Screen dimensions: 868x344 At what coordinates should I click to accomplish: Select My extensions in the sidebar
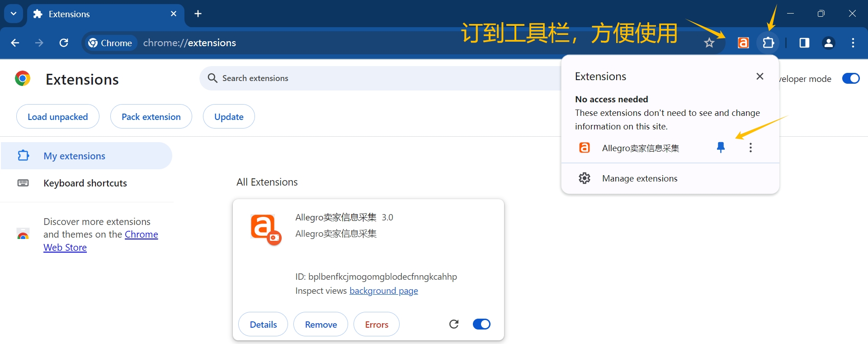(86, 156)
